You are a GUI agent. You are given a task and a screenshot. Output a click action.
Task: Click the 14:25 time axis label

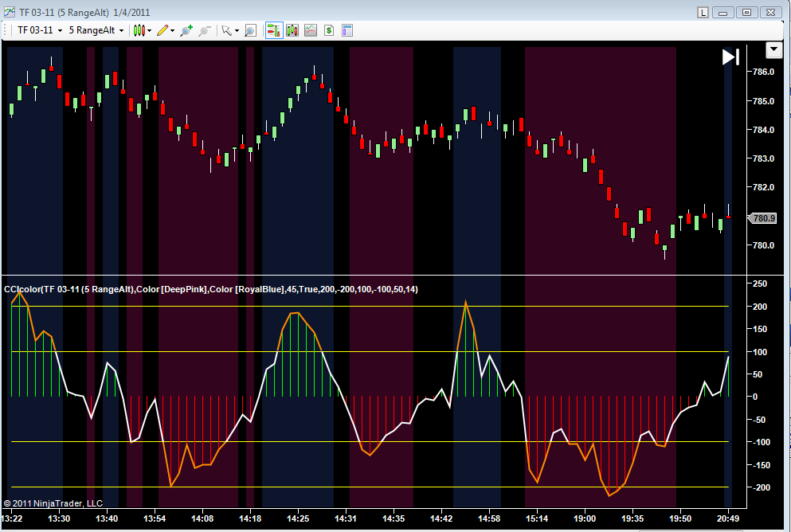click(298, 518)
